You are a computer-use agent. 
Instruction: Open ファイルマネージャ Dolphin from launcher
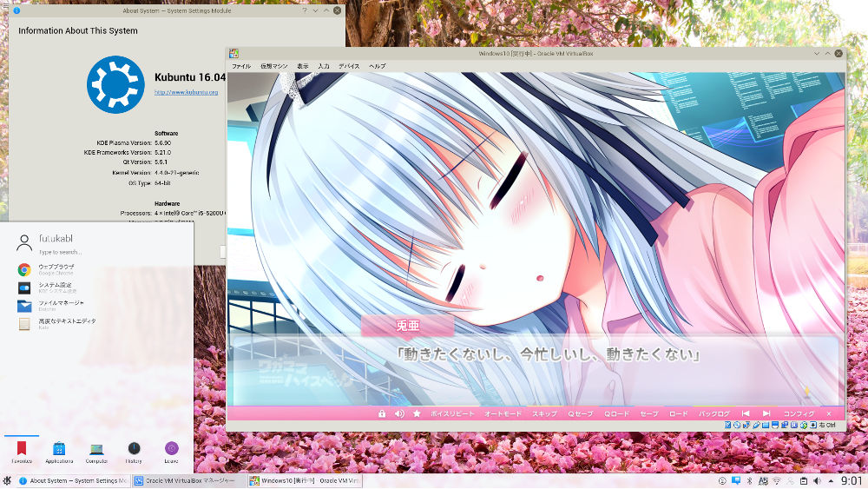click(x=56, y=306)
